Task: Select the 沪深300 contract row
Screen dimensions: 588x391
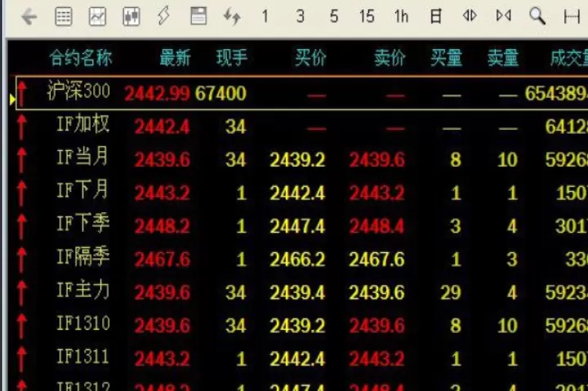Action: 301,93
